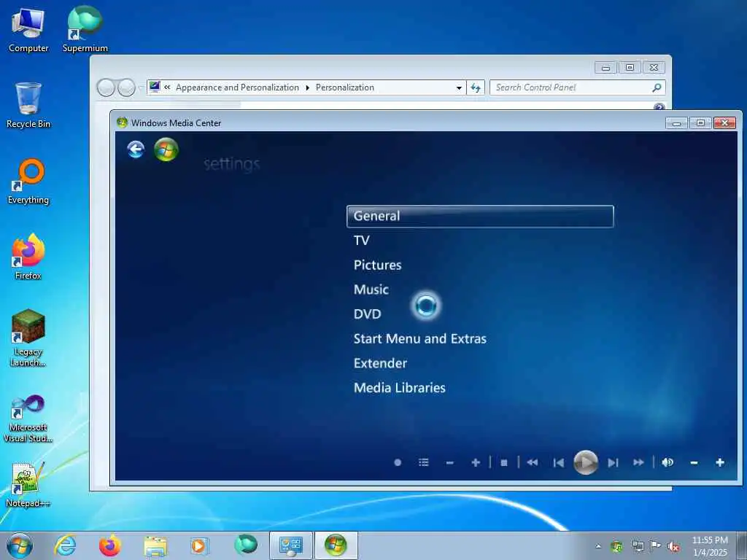Click the network tray icon
Viewport: 747px width, 560px height.
coord(638,546)
